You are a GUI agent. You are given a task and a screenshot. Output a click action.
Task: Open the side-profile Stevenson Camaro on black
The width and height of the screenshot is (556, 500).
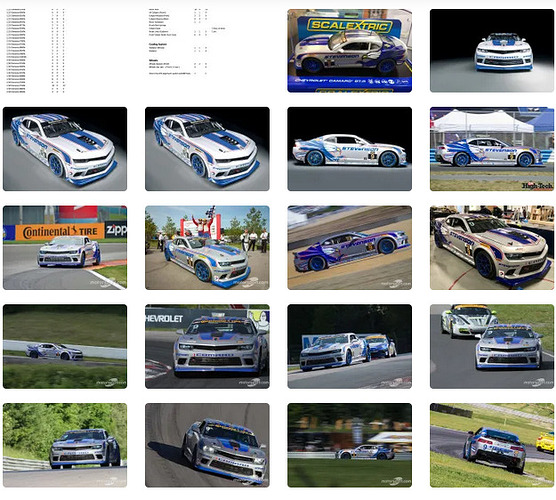click(349, 149)
